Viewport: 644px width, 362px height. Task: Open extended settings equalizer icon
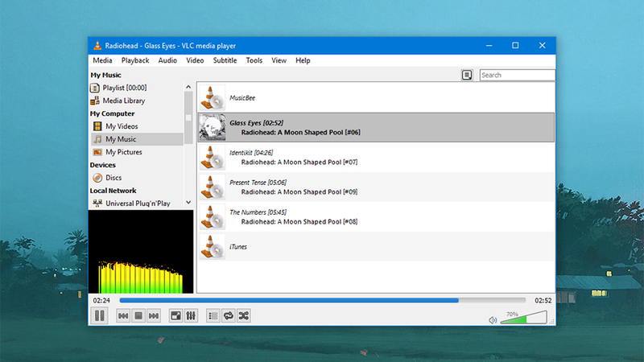[191, 315]
